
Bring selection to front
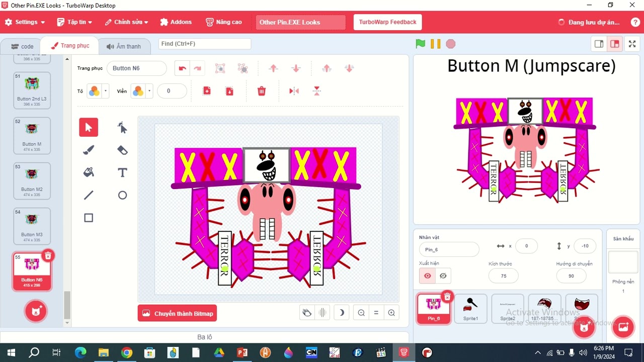pyautogui.click(x=327, y=68)
